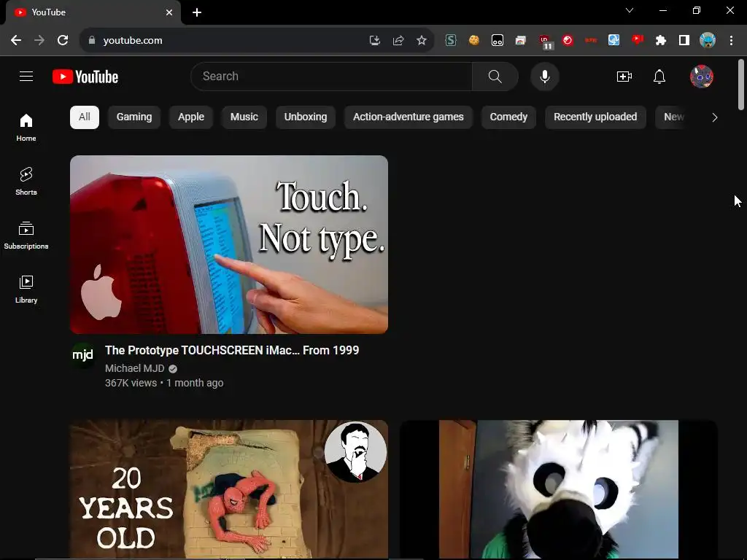This screenshot has height=560, width=747.
Task: Click the YouTube logo
Action: [85, 77]
